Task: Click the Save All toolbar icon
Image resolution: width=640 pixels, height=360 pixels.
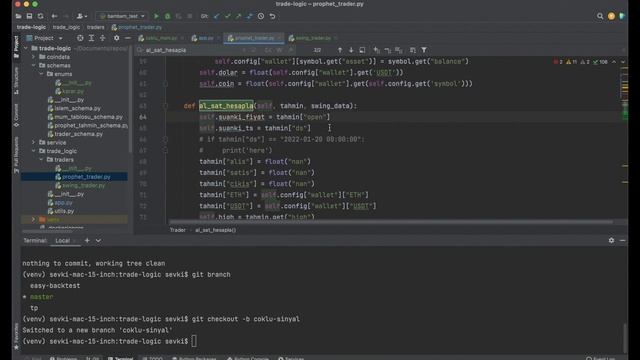Action: tap(29, 16)
